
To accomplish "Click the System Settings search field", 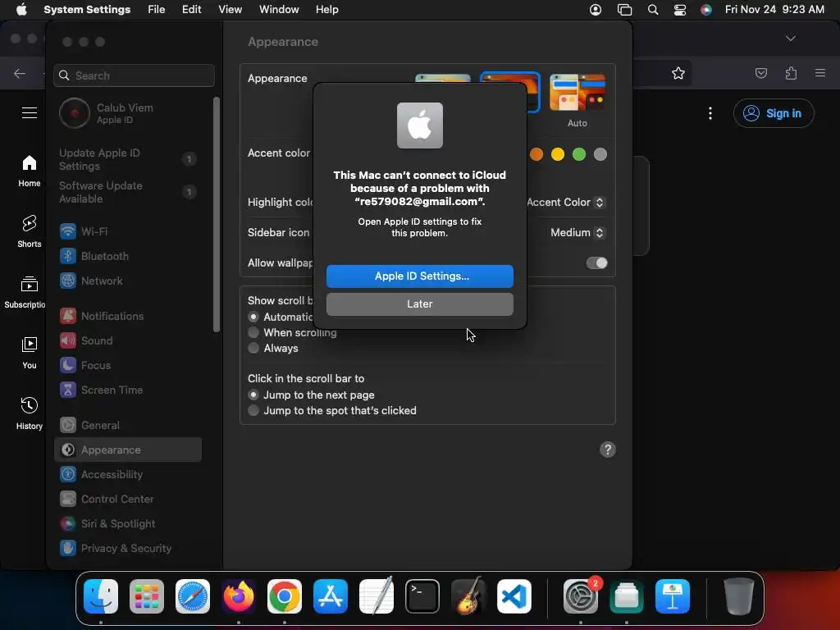I will click(134, 75).
